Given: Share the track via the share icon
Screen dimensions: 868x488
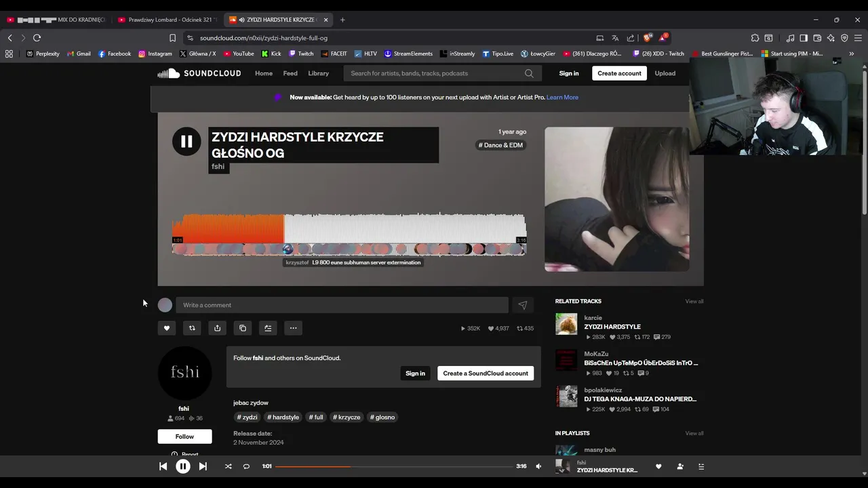Looking at the screenshot, I should tap(217, 328).
